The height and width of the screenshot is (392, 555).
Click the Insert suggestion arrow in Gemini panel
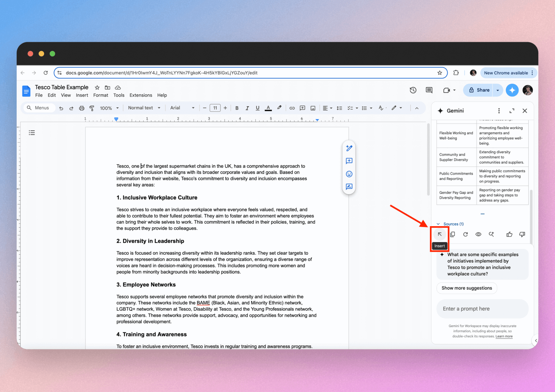[x=439, y=234]
